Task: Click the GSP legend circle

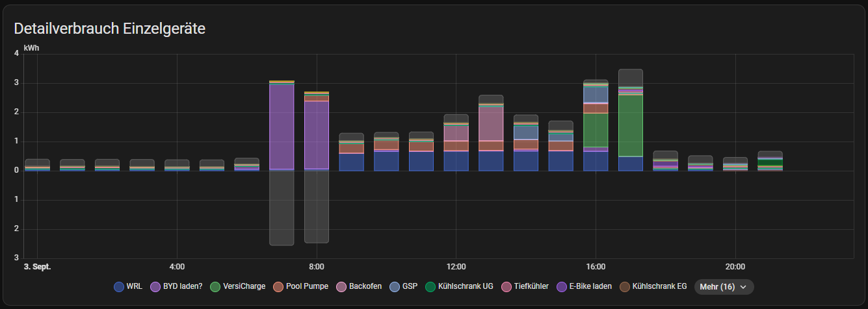Action: pos(395,286)
